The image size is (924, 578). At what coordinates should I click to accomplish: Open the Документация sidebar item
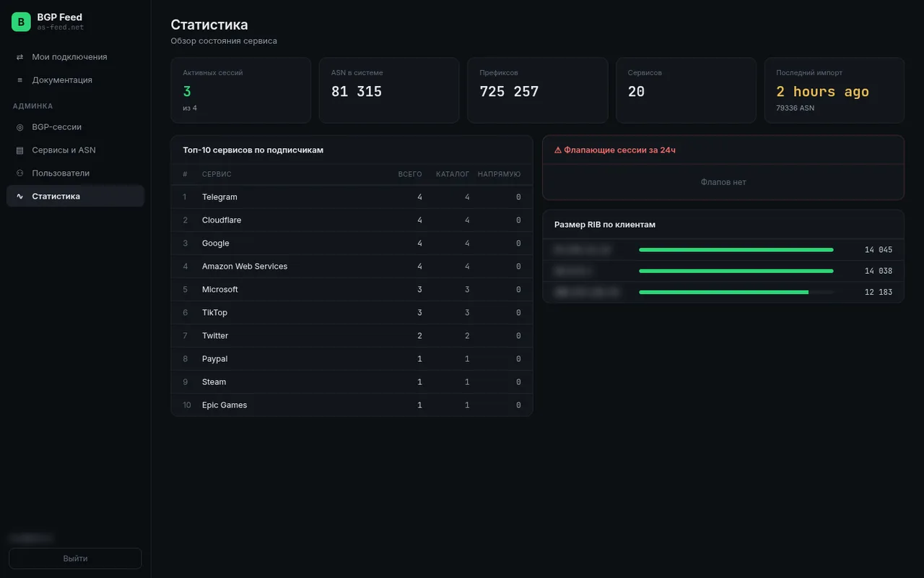click(75, 80)
